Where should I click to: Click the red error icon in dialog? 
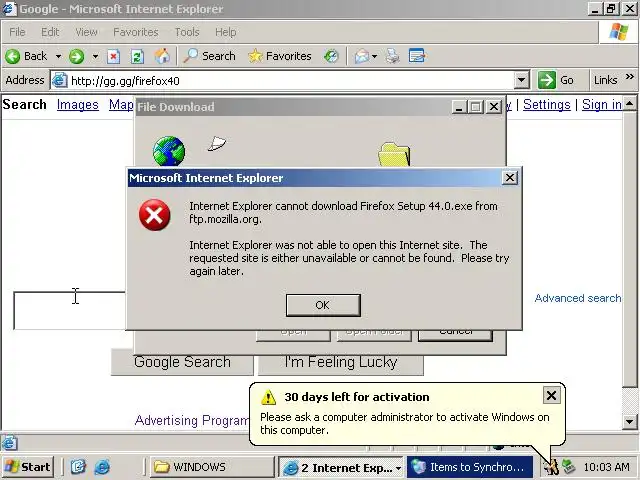point(154,215)
